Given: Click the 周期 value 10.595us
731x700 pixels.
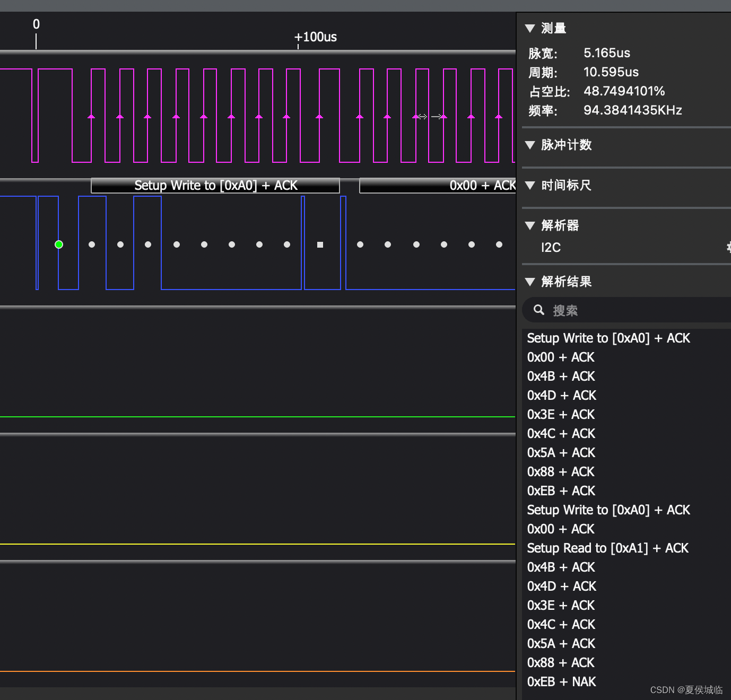Looking at the screenshot, I should click(x=611, y=72).
